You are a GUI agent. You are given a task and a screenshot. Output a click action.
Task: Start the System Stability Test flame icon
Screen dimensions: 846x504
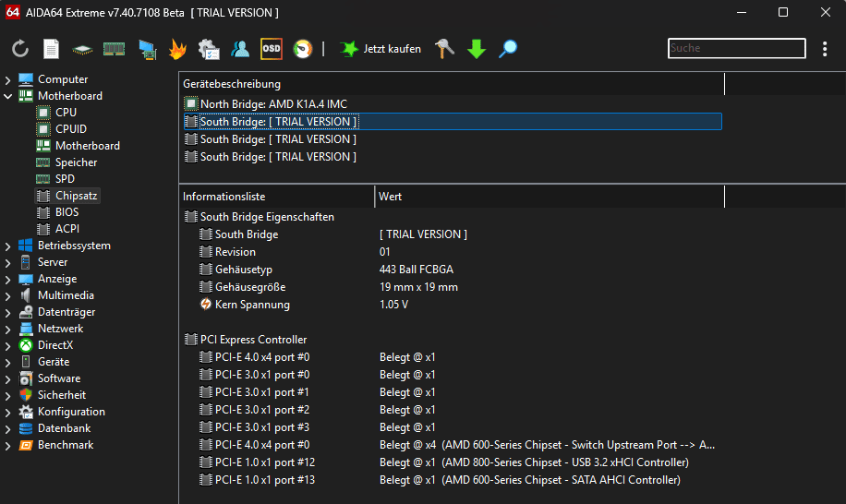[177, 49]
